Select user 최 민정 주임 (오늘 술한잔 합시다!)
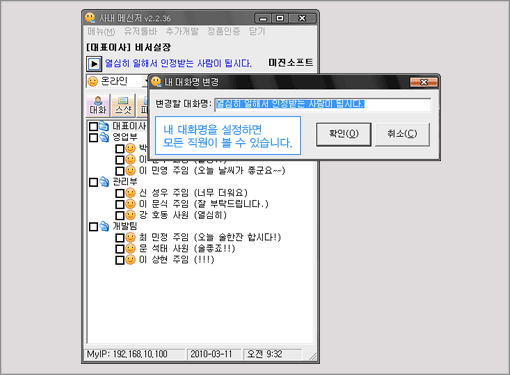 point(210,237)
